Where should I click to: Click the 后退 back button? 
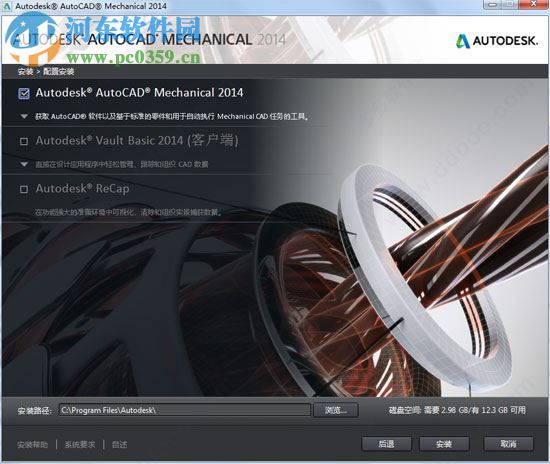[386, 444]
